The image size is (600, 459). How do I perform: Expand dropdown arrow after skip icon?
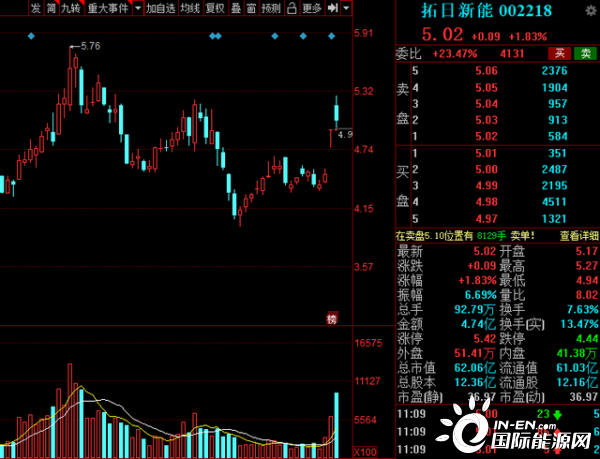[x=346, y=8]
